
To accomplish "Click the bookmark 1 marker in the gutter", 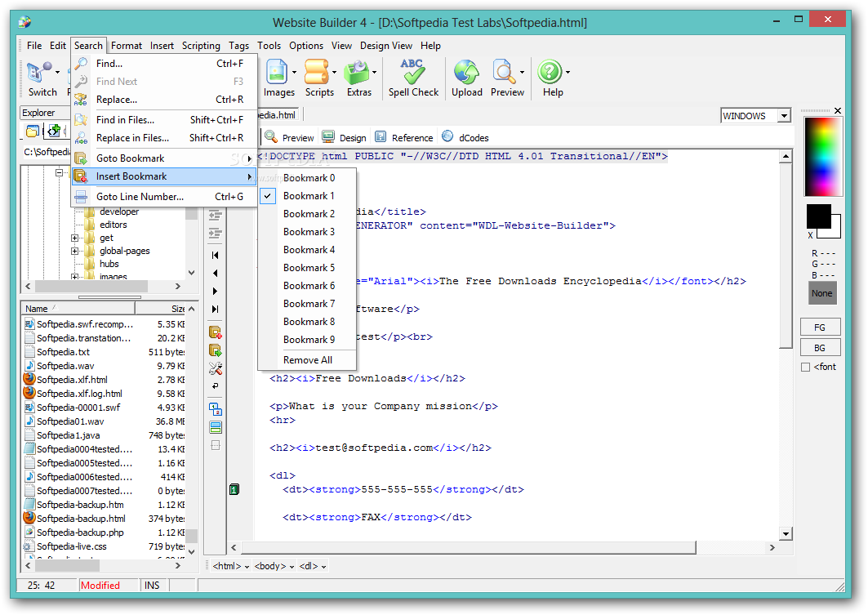I will tap(234, 489).
